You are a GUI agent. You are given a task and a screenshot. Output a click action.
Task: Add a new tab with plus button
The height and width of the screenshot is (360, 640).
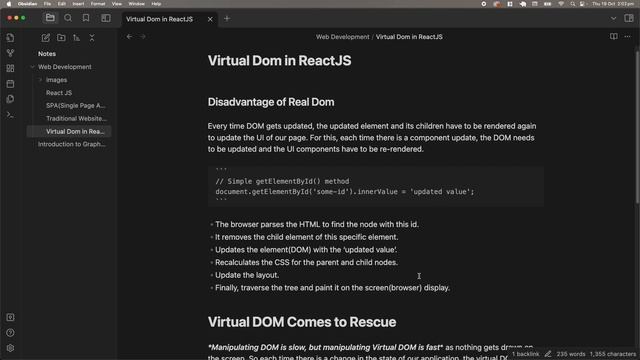tap(227, 19)
